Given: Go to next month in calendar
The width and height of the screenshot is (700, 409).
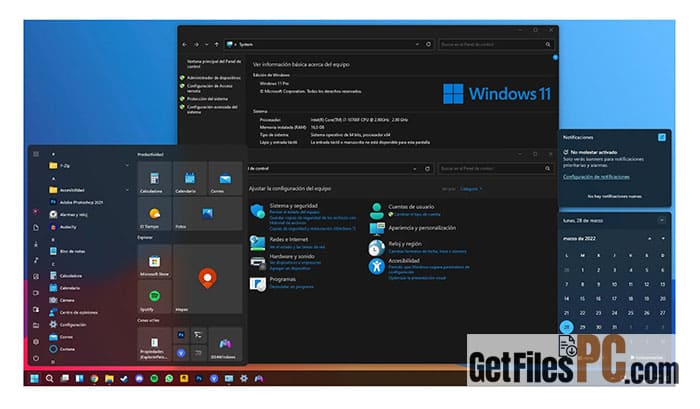Looking at the screenshot, I should click(x=663, y=238).
